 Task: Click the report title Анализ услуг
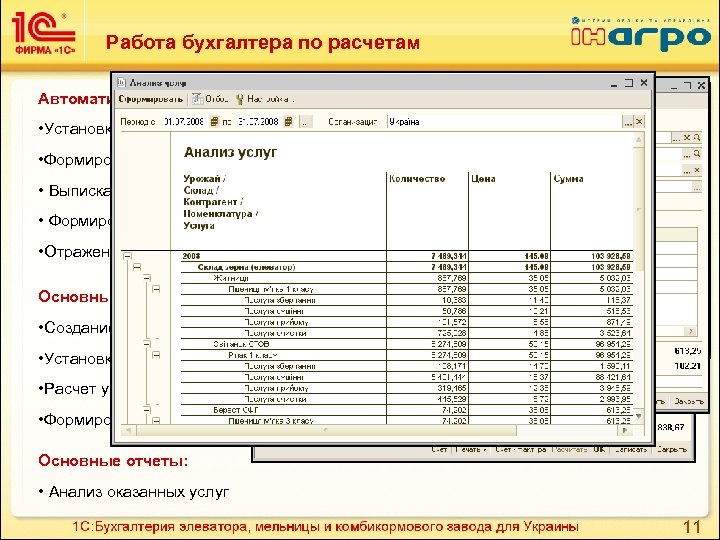tap(231, 152)
